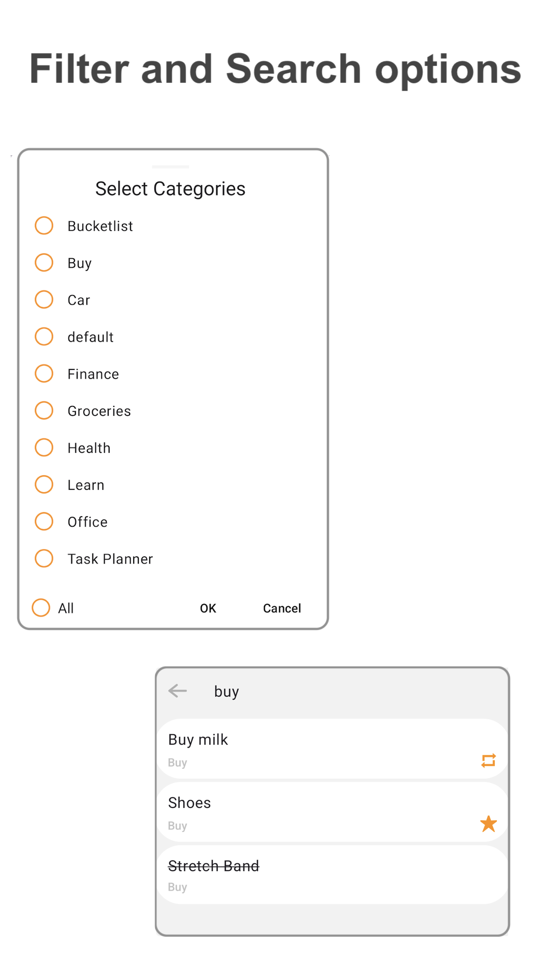Confirm category selection with OK
Viewport: 551px width, 980px height.
(x=208, y=608)
